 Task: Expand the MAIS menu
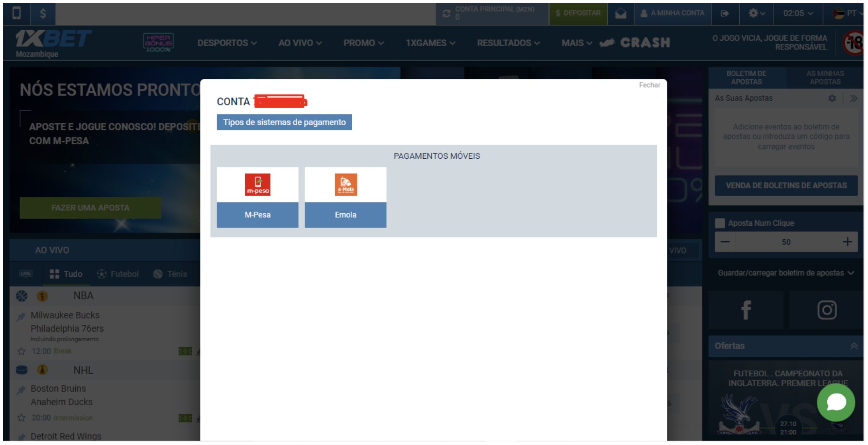[x=577, y=43]
